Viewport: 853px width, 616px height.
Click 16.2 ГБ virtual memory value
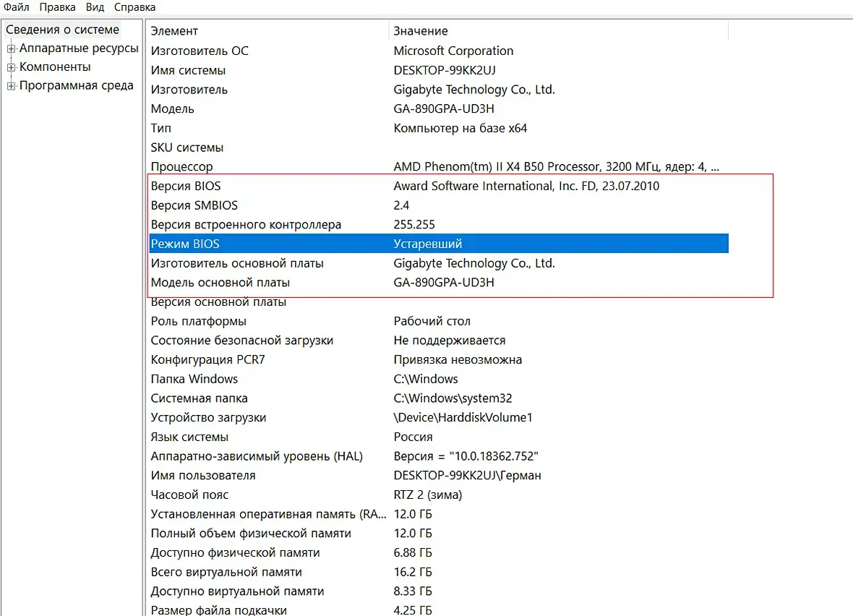click(x=413, y=573)
